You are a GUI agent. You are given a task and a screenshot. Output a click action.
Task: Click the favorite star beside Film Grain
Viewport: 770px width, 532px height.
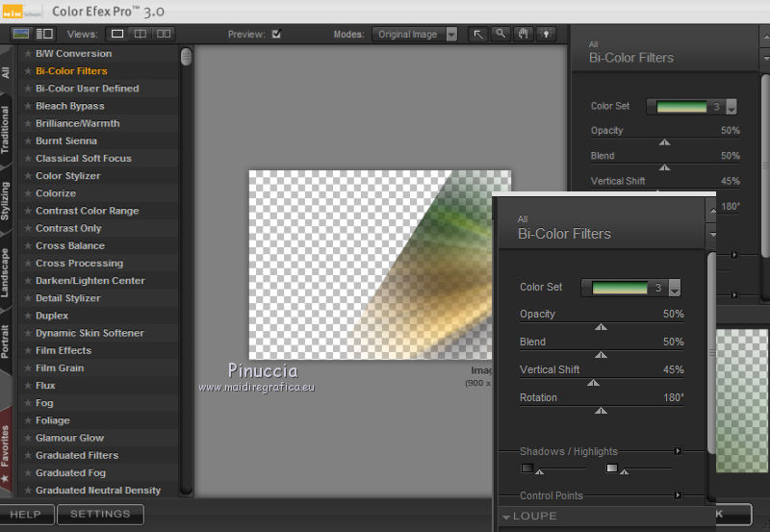(28, 368)
